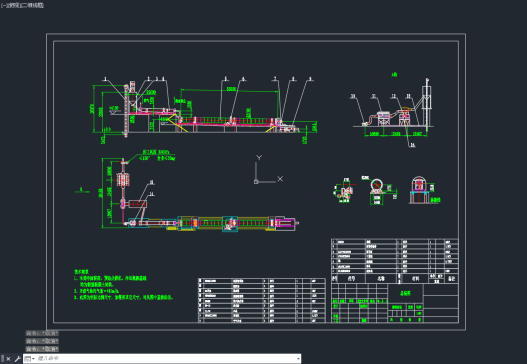Screen dimensions: 527x364
Task: Select balloon number 5 in elevation view
Action: tap(226, 79)
